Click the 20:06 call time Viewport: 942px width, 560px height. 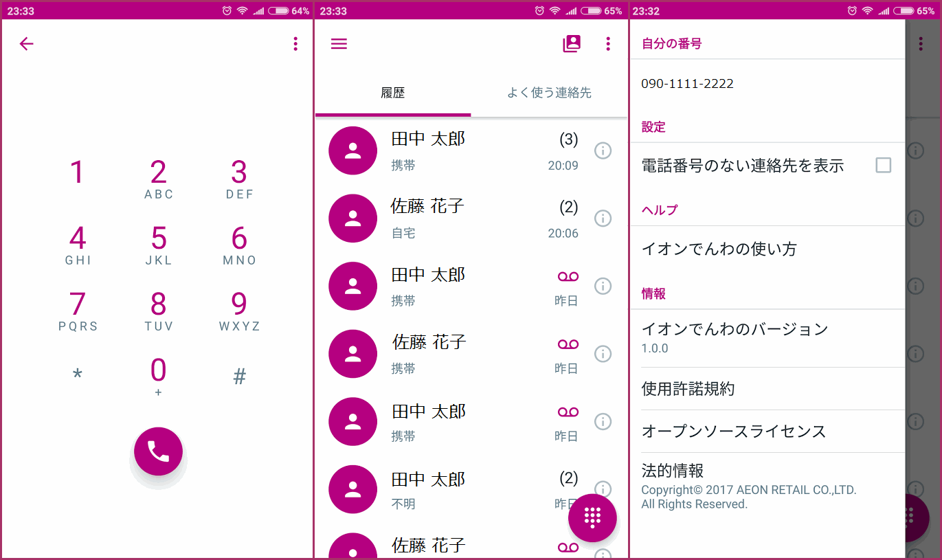[563, 234]
